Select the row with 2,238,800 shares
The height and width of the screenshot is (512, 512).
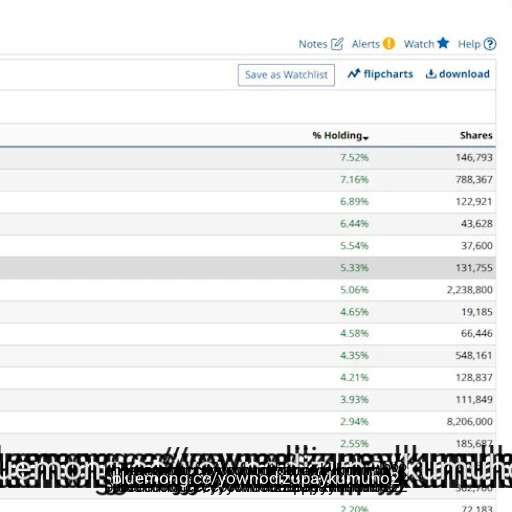coord(248,290)
